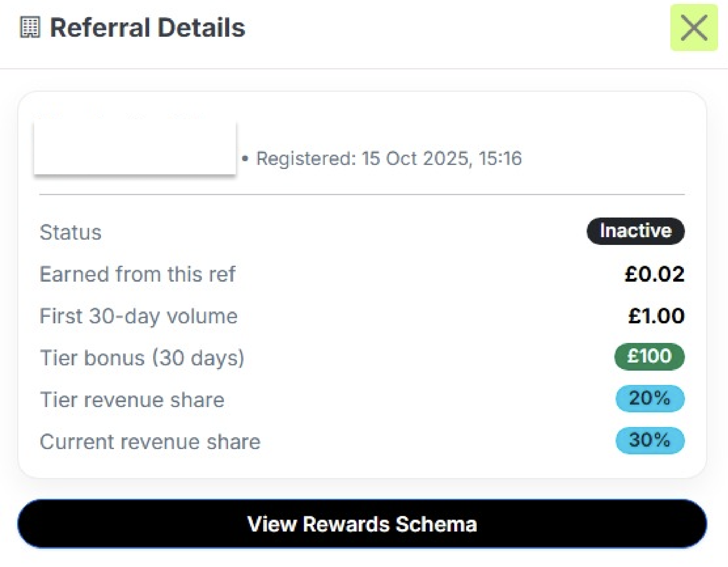Click the bullet before Registered date
Image resolution: width=728 pixels, height=567 pixels.
pyautogui.click(x=245, y=159)
